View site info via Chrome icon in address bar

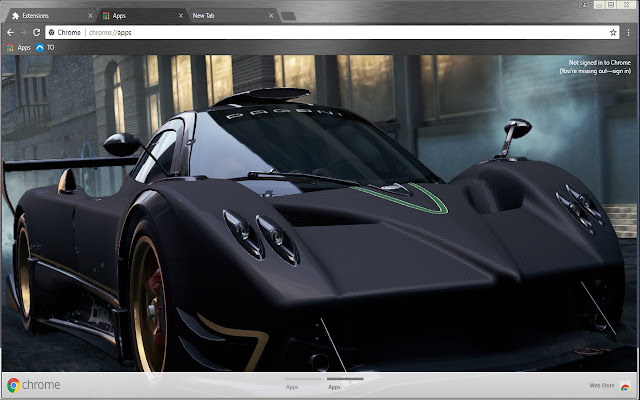coord(52,32)
